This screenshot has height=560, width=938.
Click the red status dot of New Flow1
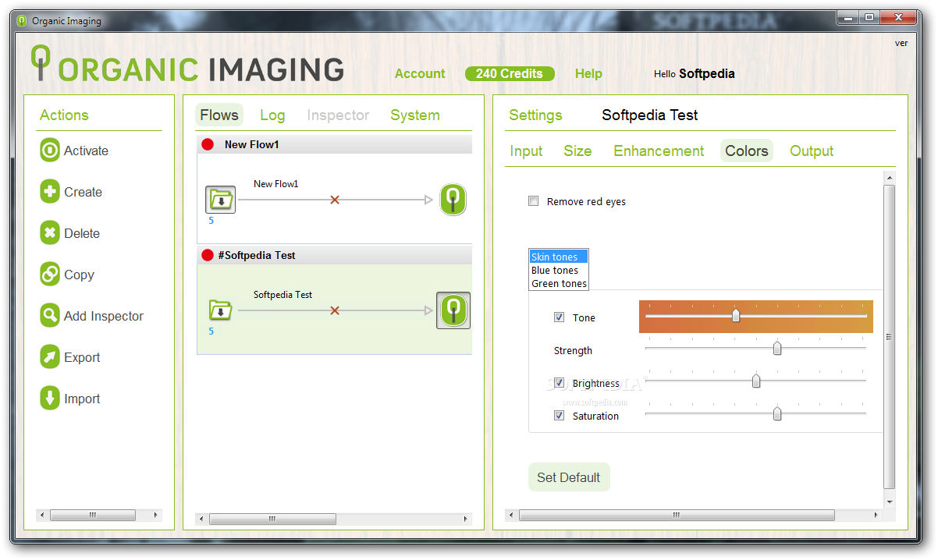(x=208, y=144)
